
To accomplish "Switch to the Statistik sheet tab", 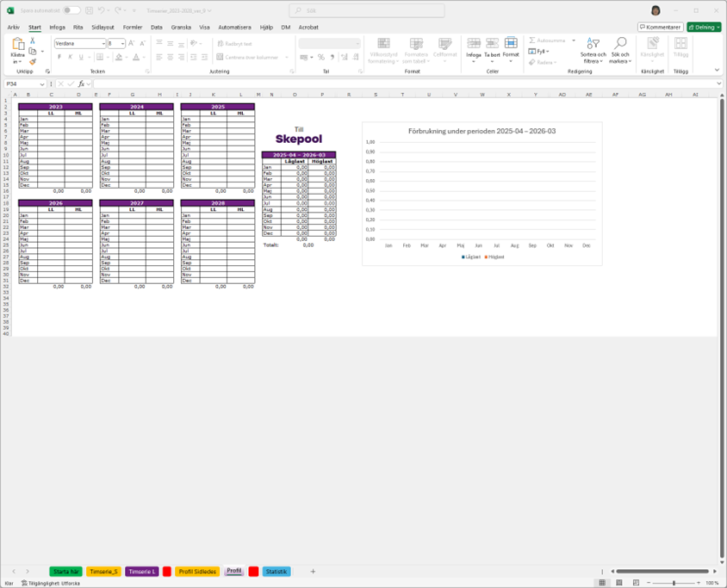I will (277, 572).
